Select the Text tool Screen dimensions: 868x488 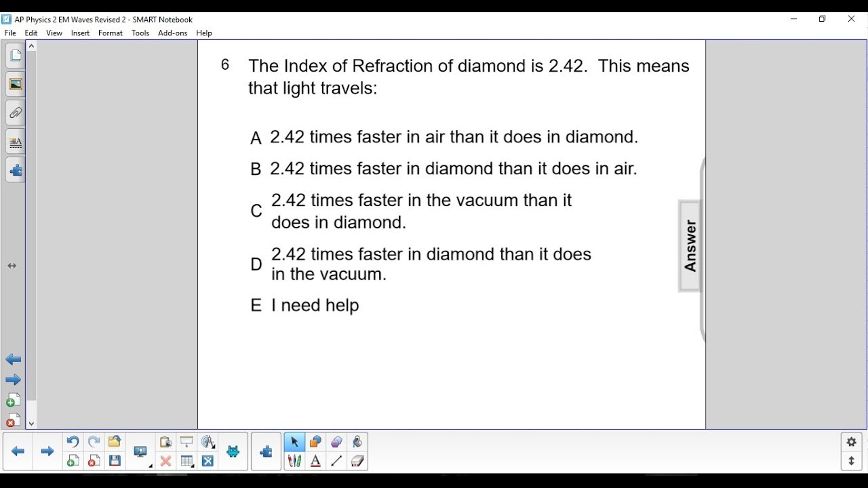(315, 461)
